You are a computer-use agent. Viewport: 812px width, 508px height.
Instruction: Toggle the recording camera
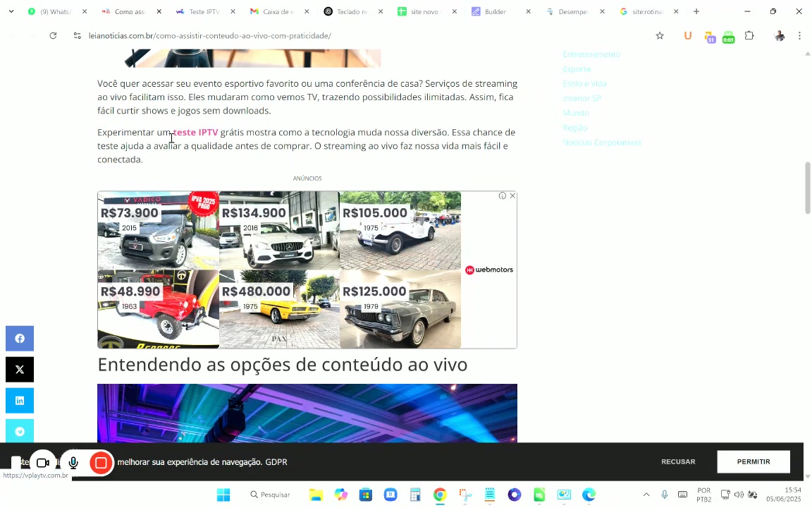point(43,463)
